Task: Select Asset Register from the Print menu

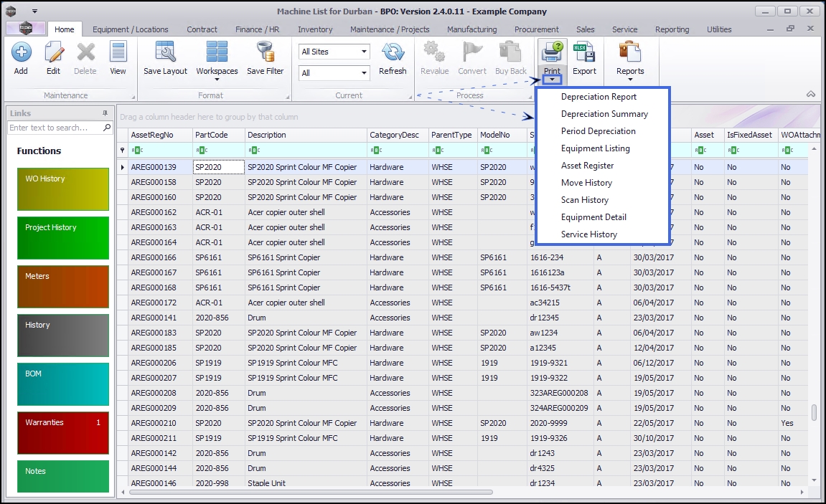Action: (x=587, y=166)
